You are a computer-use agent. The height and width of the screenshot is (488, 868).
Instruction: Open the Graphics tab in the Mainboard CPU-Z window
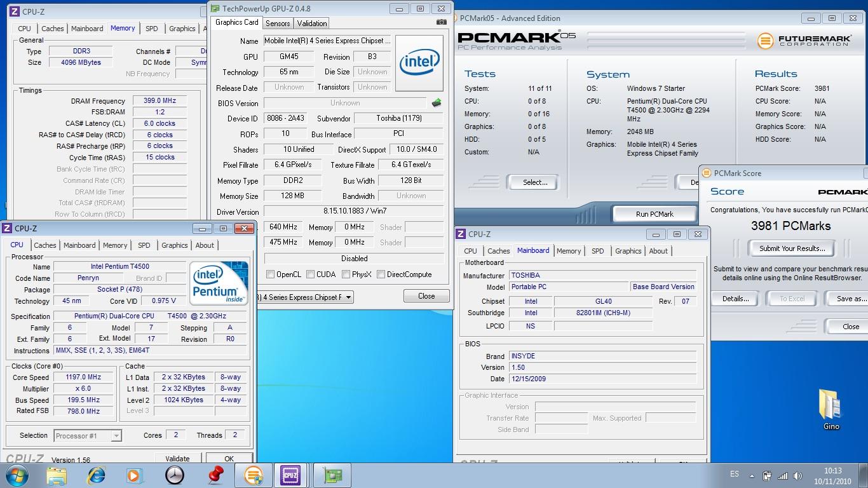tap(628, 251)
